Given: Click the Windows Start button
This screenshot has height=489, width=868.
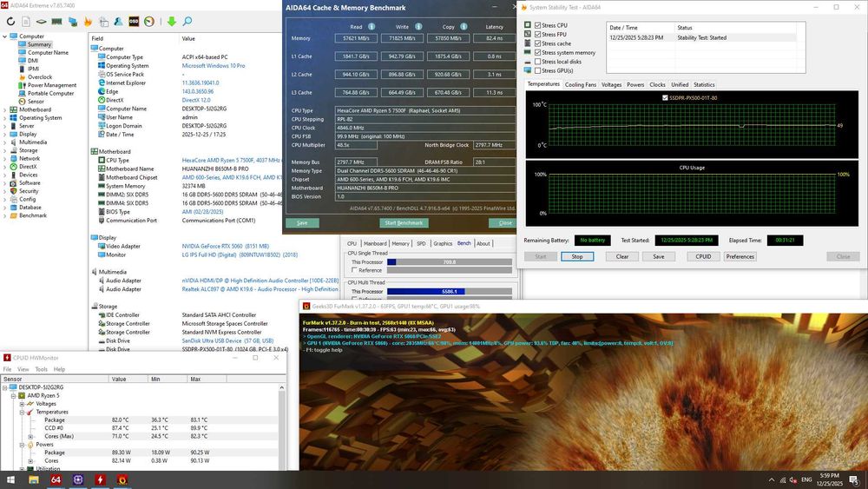Looking at the screenshot, I should [x=10, y=479].
